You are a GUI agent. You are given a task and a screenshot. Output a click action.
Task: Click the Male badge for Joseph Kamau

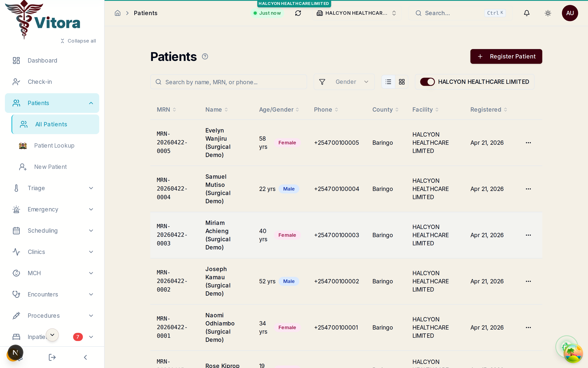click(x=289, y=281)
